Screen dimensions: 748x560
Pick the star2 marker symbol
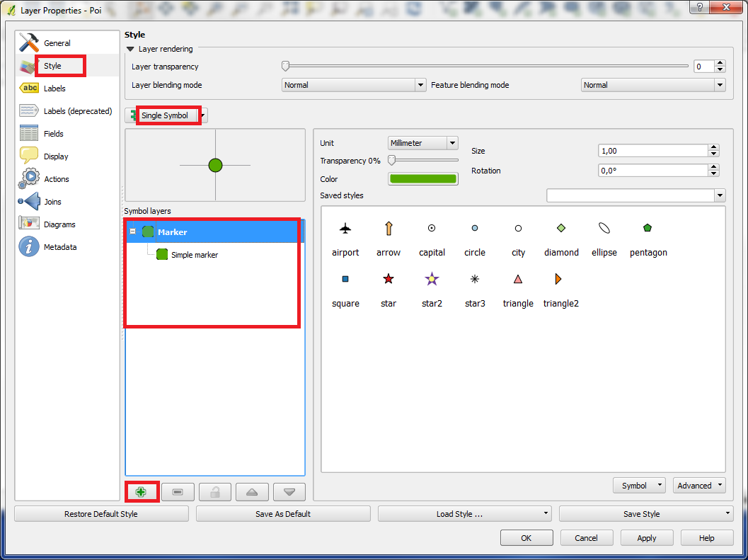pyautogui.click(x=432, y=278)
